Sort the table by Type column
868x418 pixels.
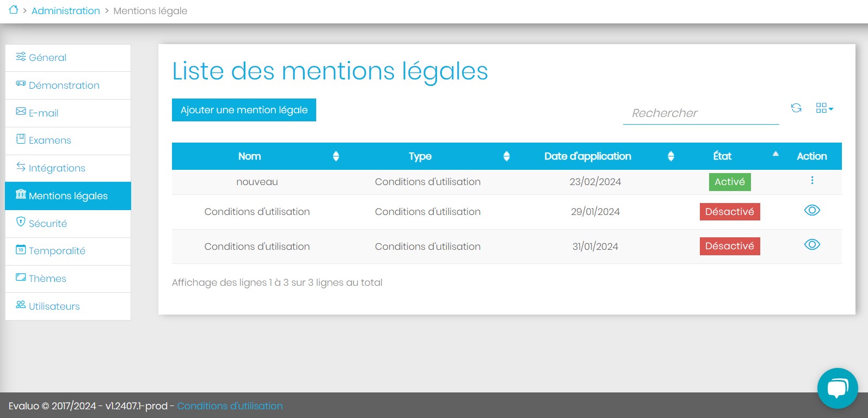tap(420, 156)
